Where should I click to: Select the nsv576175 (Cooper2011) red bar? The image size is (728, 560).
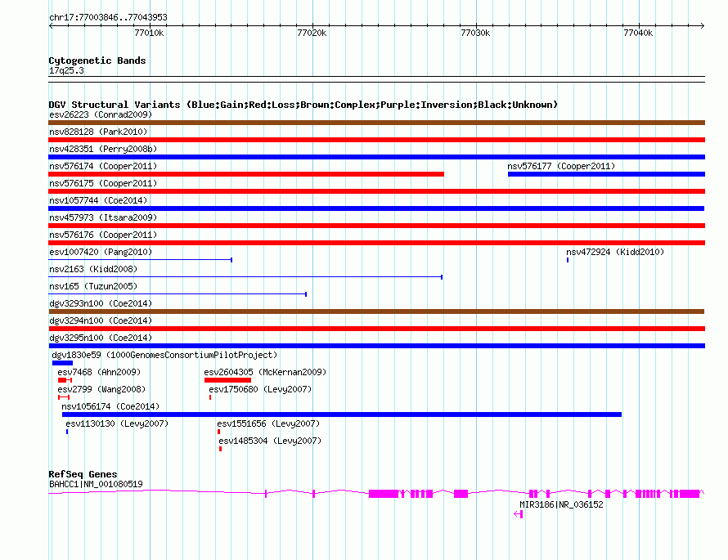(x=376, y=191)
